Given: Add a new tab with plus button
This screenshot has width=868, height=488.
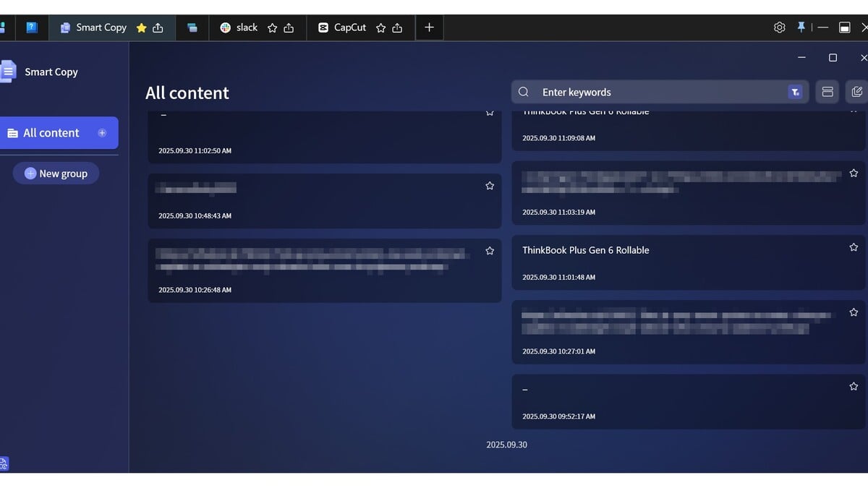Looking at the screenshot, I should [x=429, y=27].
